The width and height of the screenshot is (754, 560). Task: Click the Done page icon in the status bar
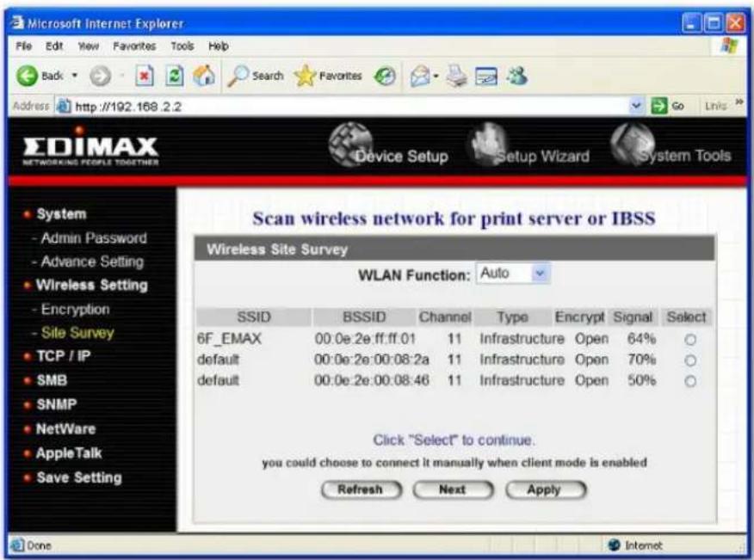[x=17, y=545]
